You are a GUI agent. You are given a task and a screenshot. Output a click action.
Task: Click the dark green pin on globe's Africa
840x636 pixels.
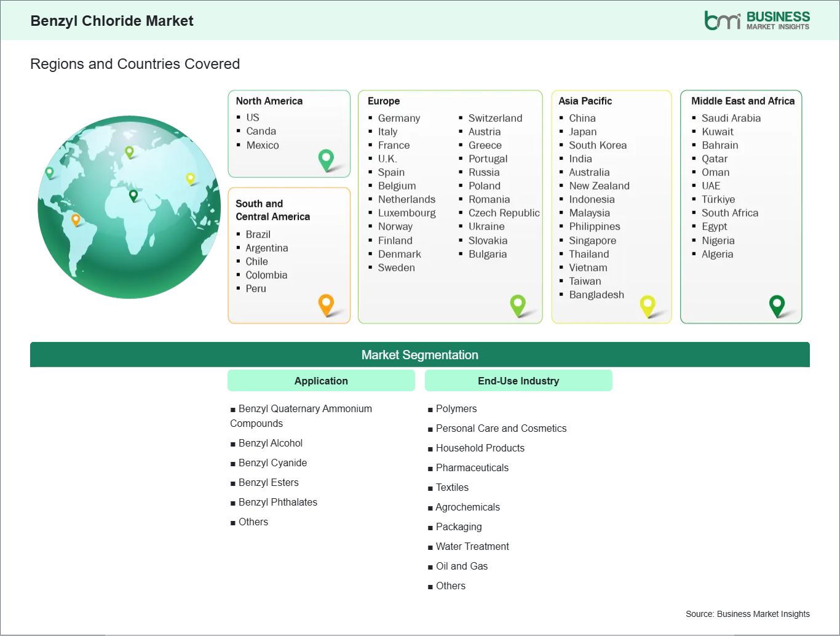coord(133,196)
